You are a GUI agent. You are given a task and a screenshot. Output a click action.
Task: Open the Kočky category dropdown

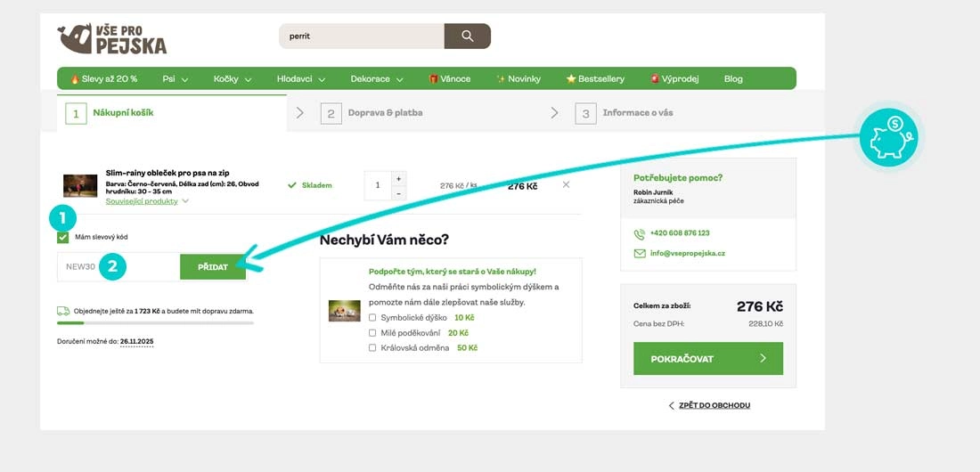[x=232, y=79]
